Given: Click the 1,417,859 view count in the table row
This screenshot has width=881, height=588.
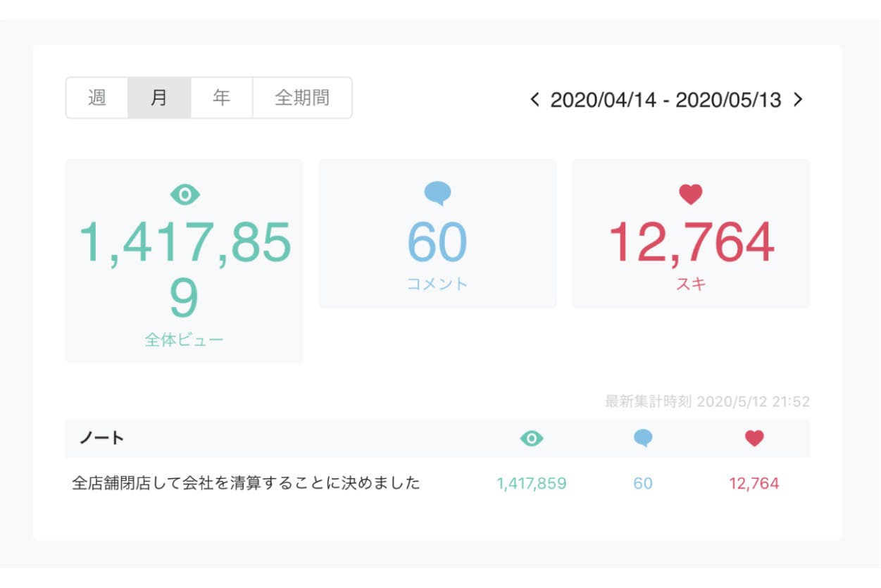Looking at the screenshot, I should (x=531, y=484).
